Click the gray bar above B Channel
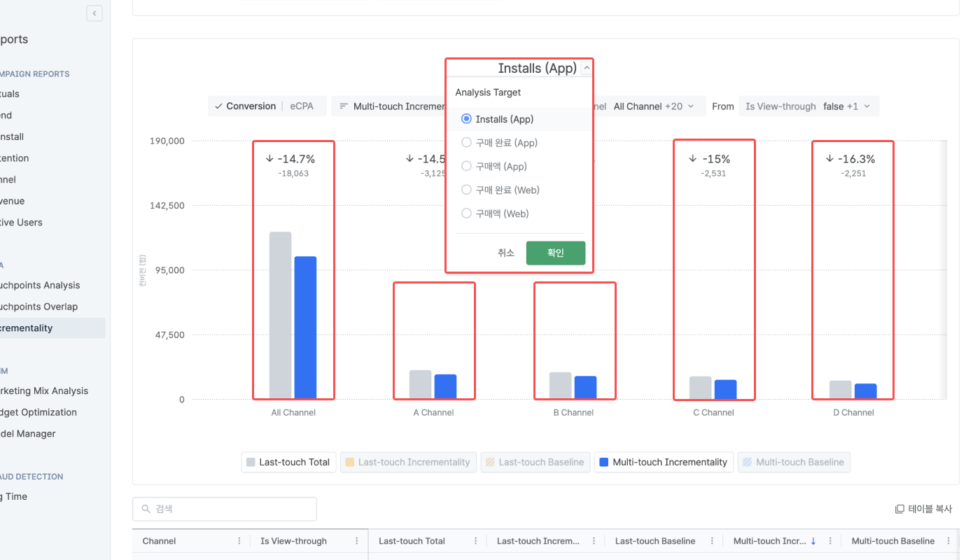 tap(561, 386)
